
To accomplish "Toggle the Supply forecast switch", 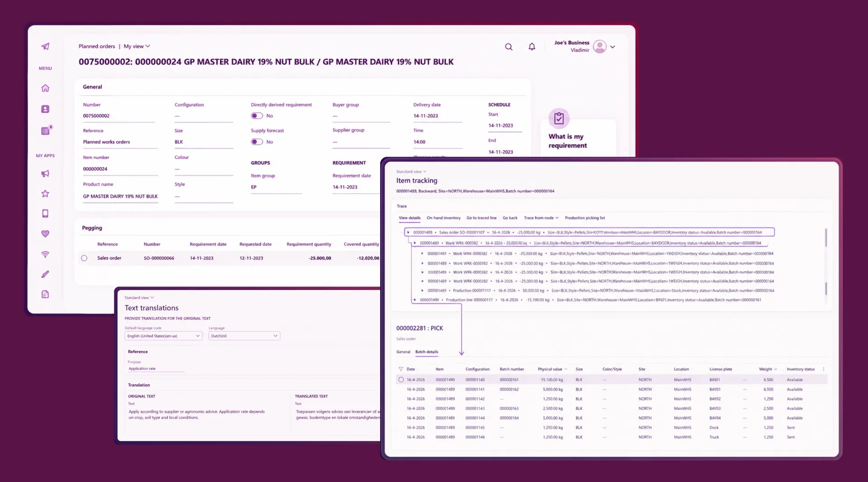I will [x=257, y=142].
